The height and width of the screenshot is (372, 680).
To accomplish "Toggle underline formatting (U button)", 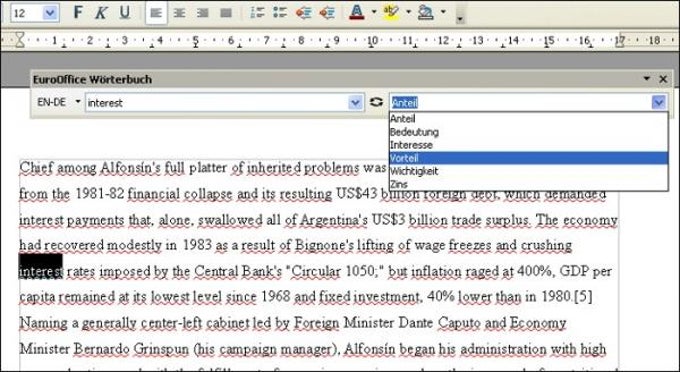I will (124, 13).
